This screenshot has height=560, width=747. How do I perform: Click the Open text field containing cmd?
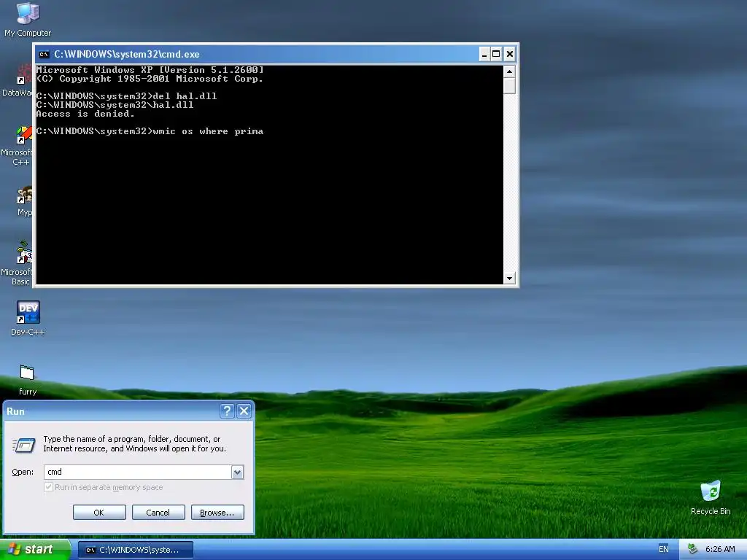pos(138,472)
